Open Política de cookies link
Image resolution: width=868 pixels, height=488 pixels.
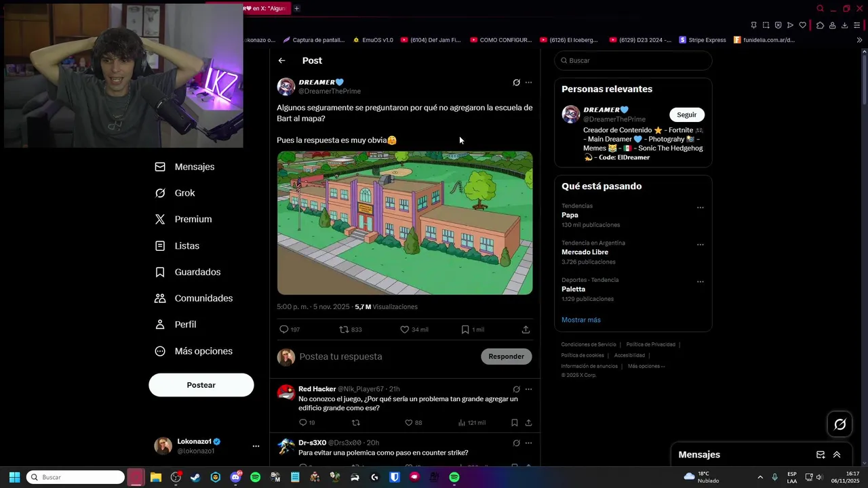point(583,355)
